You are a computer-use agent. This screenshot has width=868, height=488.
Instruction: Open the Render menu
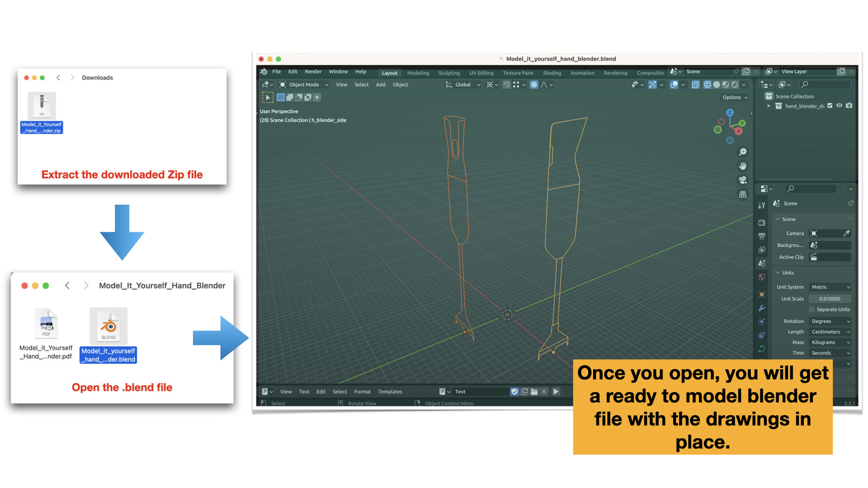pyautogui.click(x=313, y=72)
